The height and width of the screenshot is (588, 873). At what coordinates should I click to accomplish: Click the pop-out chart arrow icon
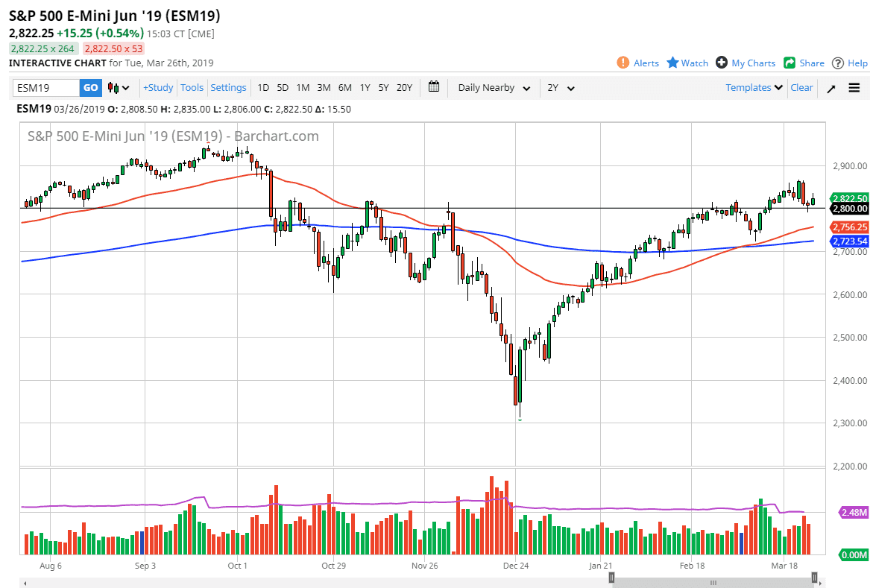coord(831,88)
